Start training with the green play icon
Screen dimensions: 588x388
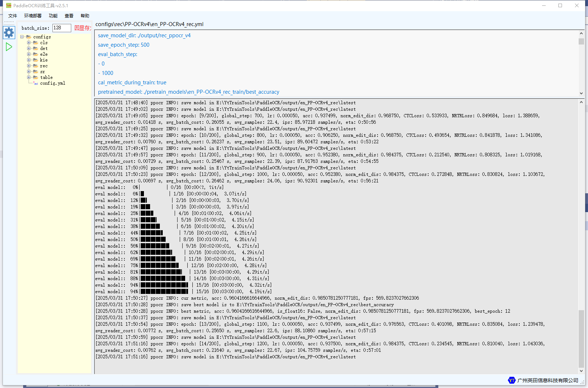tap(9, 47)
